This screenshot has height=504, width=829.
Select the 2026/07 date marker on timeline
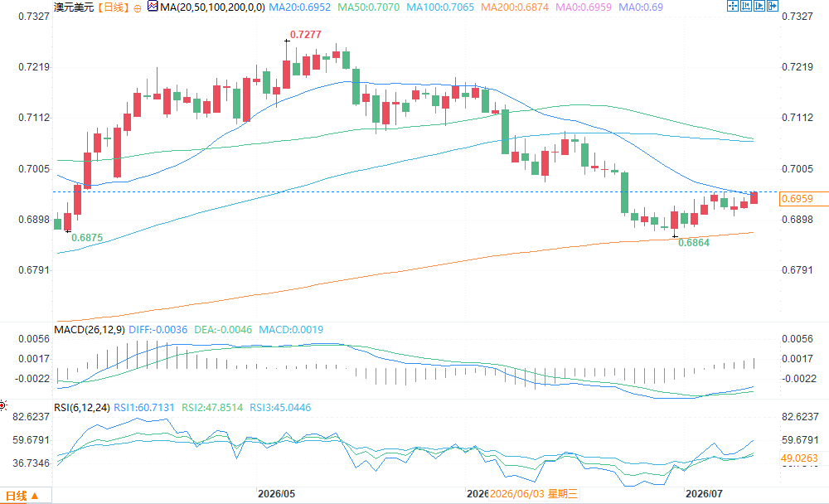coord(704,493)
